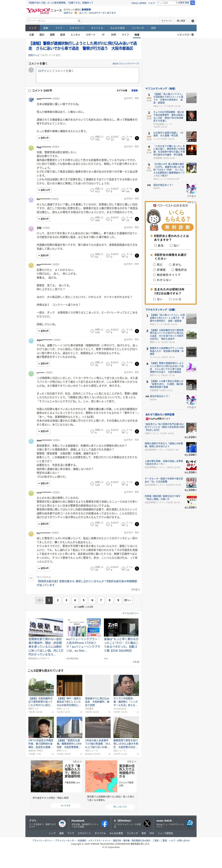The image size is (222, 868).
Task: Select the 国内 category tab
Action: pyautogui.click(x=42, y=35)
